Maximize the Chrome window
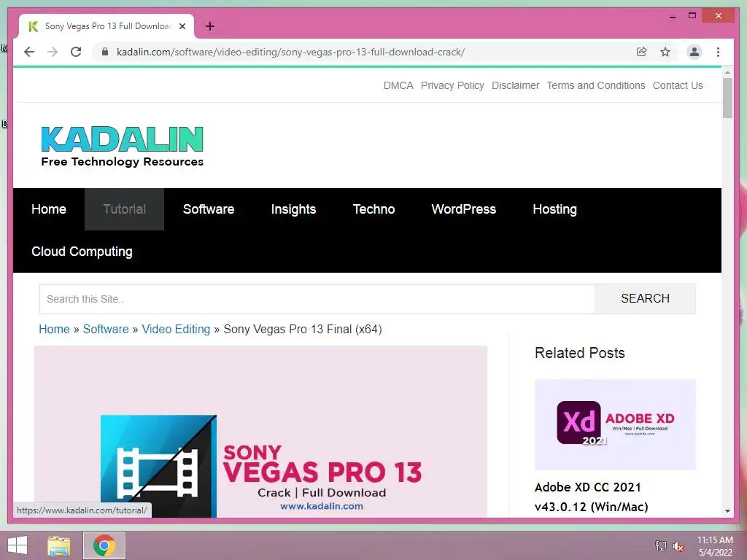 [x=692, y=16]
